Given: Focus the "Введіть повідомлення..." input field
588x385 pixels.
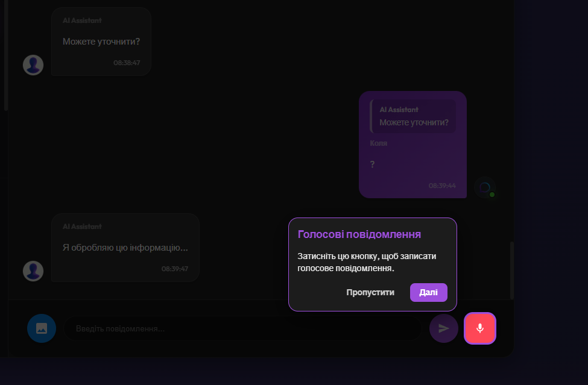Looking at the screenshot, I should point(241,329).
